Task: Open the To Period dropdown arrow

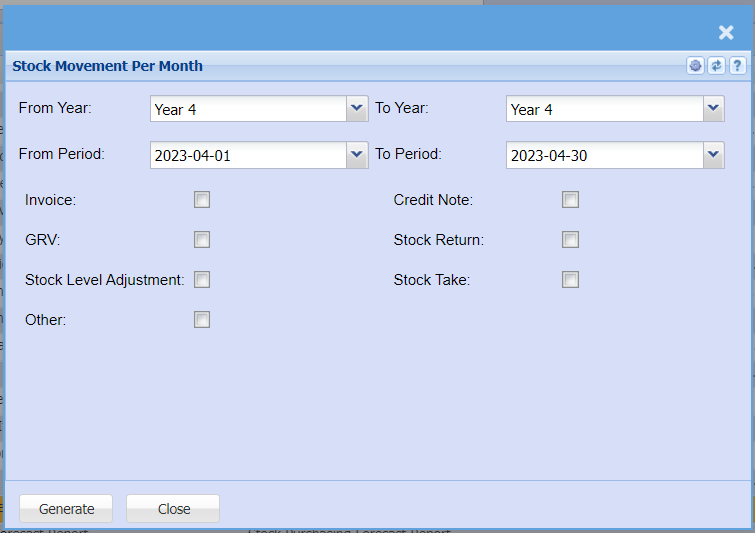Action: [713, 155]
